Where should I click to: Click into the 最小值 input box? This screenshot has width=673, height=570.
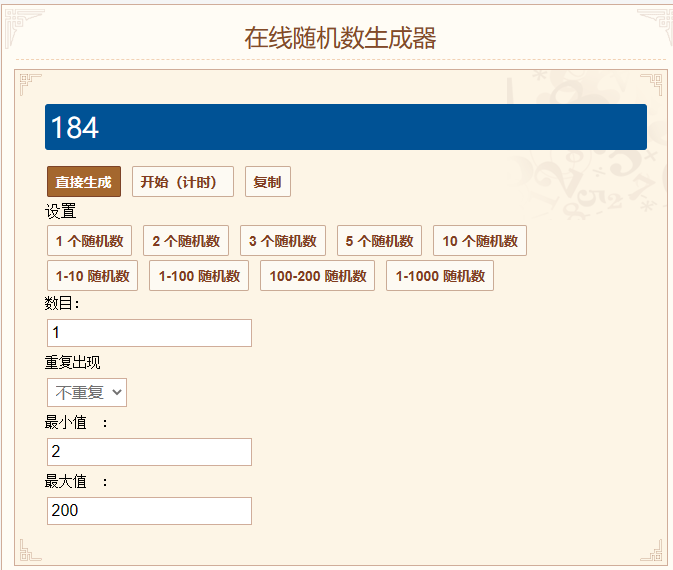(149, 452)
